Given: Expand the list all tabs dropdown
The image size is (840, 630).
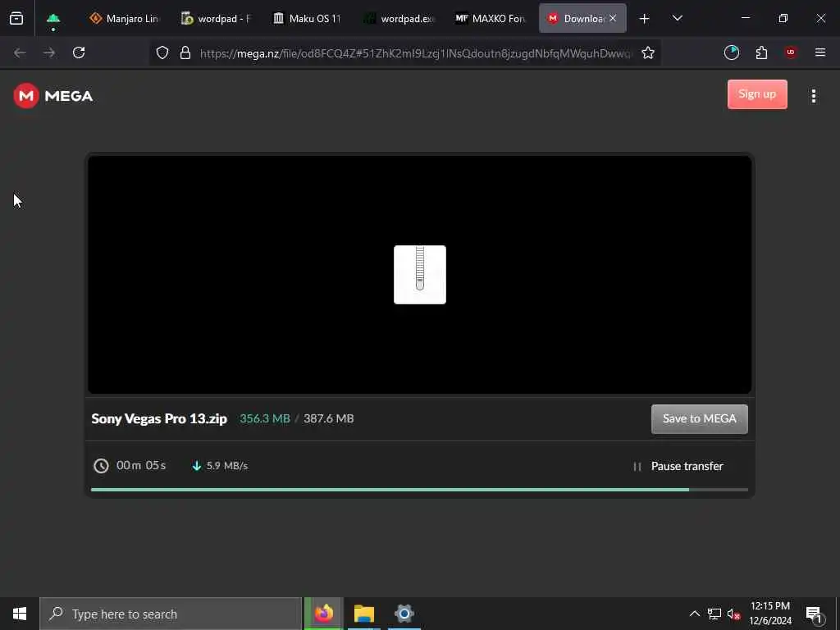Looking at the screenshot, I should [x=677, y=18].
